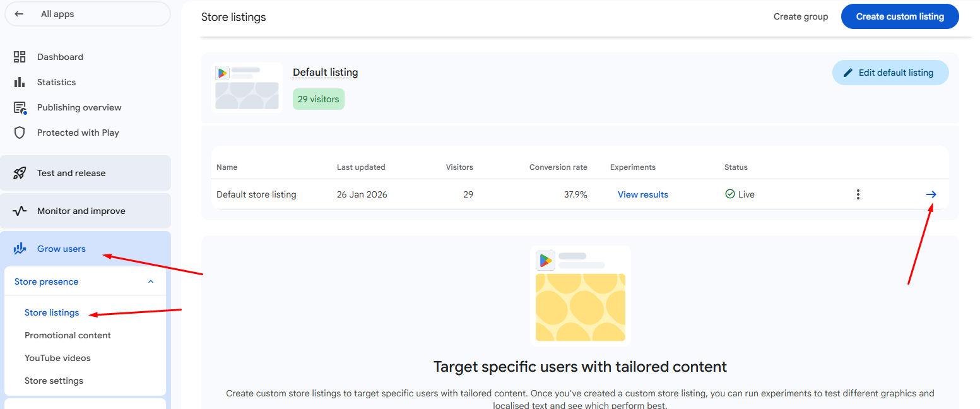The image size is (980, 409).
Task: Click the Publishing overview icon
Action: (20, 108)
